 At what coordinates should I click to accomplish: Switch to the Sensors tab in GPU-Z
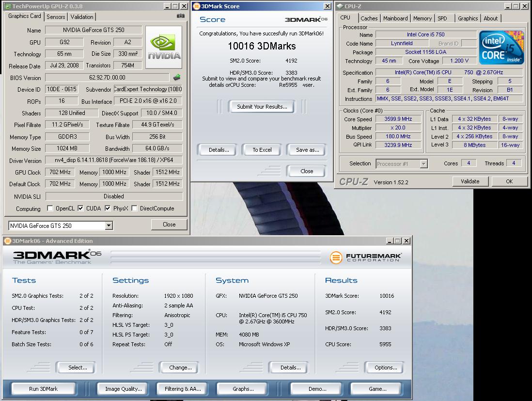pyautogui.click(x=56, y=16)
